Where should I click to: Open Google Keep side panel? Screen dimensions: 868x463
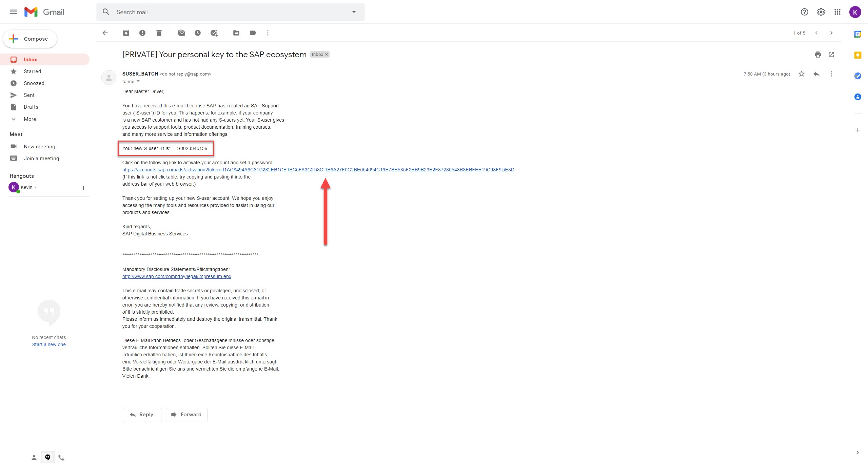tap(858, 55)
